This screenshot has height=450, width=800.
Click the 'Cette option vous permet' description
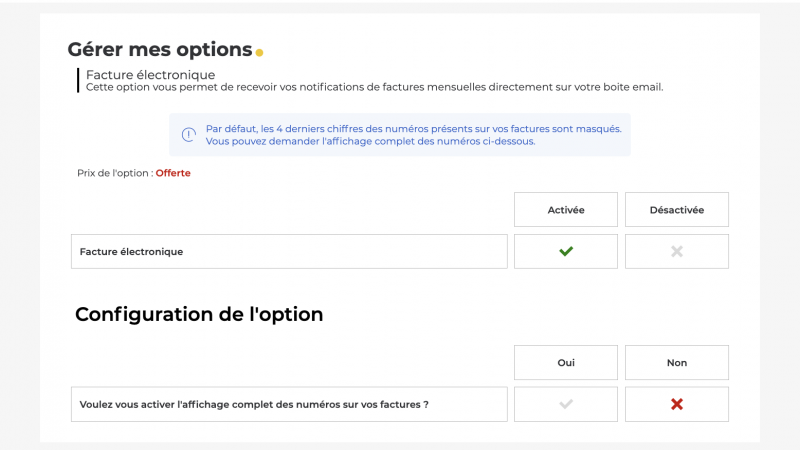point(374,87)
